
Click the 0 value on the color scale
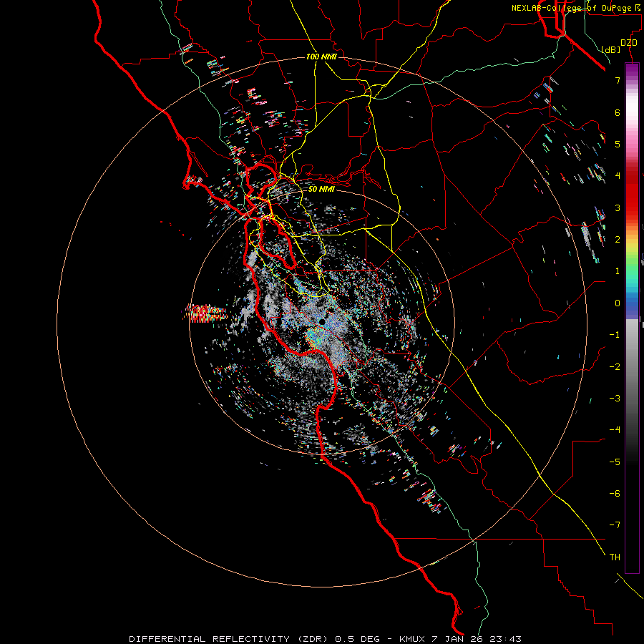pos(618,303)
